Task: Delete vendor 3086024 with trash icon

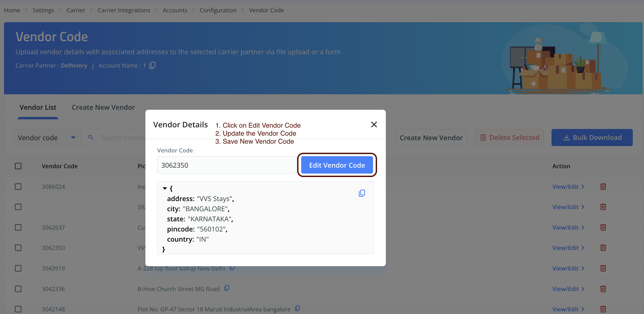Action: click(603, 187)
